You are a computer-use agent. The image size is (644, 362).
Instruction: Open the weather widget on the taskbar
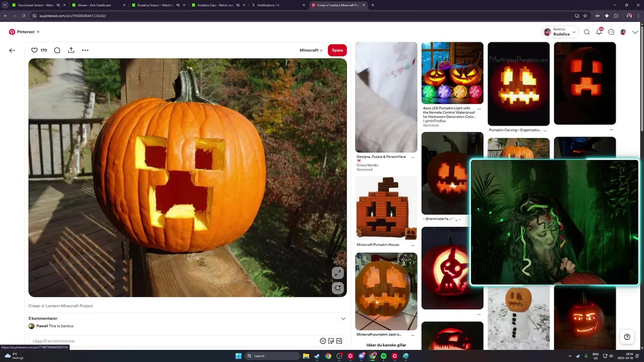[x=14, y=356]
